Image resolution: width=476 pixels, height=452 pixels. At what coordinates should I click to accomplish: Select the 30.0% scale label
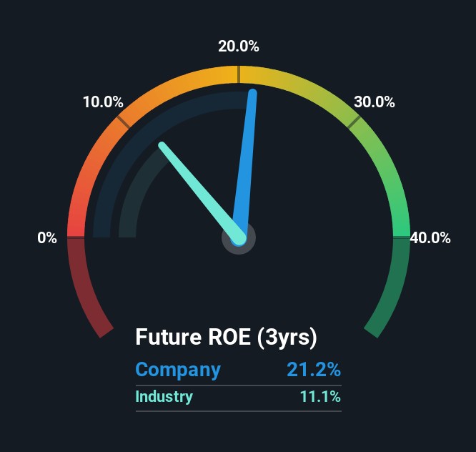click(x=375, y=102)
